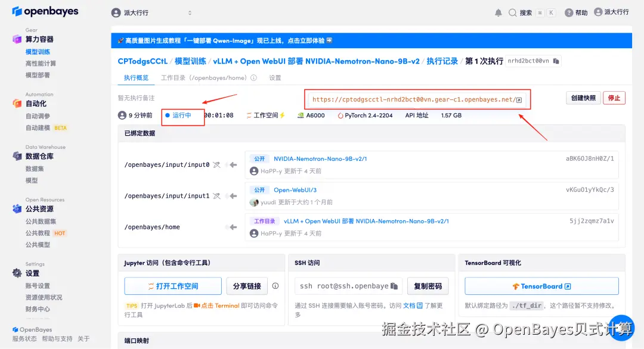The width and height of the screenshot is (644, 349).
Task: Select 模型训练 in the left sidebar
Action: [x=38, y=52]
